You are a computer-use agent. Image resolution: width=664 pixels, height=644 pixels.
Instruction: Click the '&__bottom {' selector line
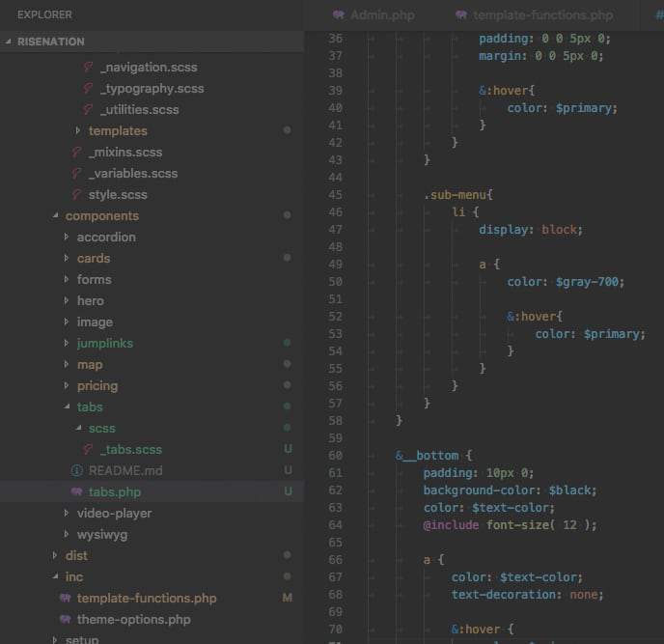click(x=433, y=456)
